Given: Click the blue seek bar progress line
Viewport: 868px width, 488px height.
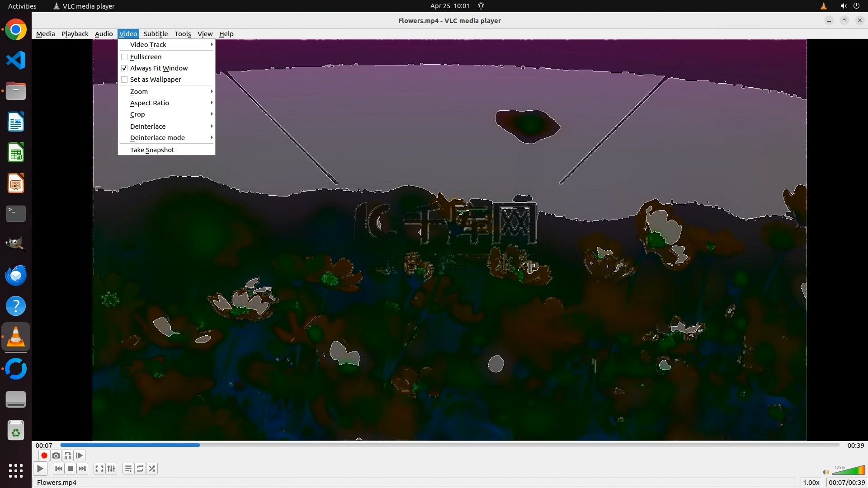Looking at the screenshot, I should pos(130,445).
